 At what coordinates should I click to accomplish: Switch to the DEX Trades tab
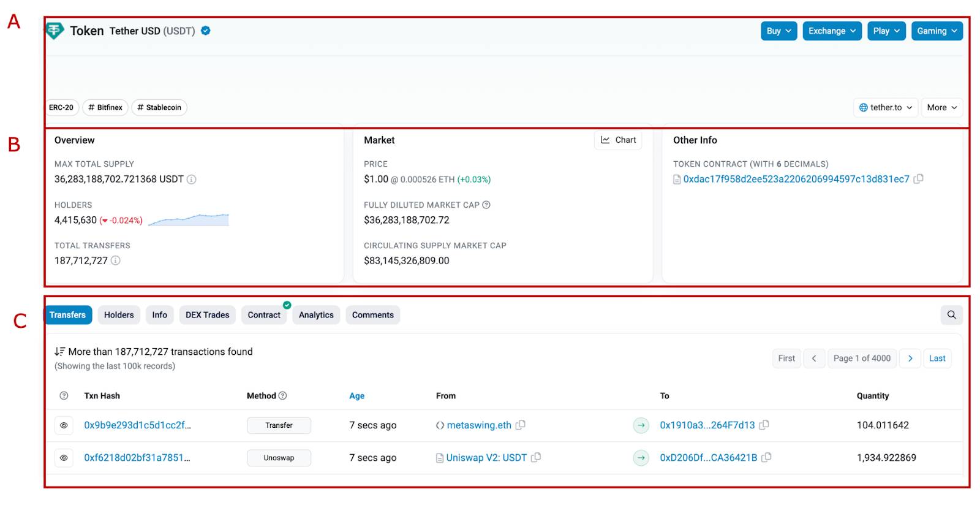click(208, 315)
